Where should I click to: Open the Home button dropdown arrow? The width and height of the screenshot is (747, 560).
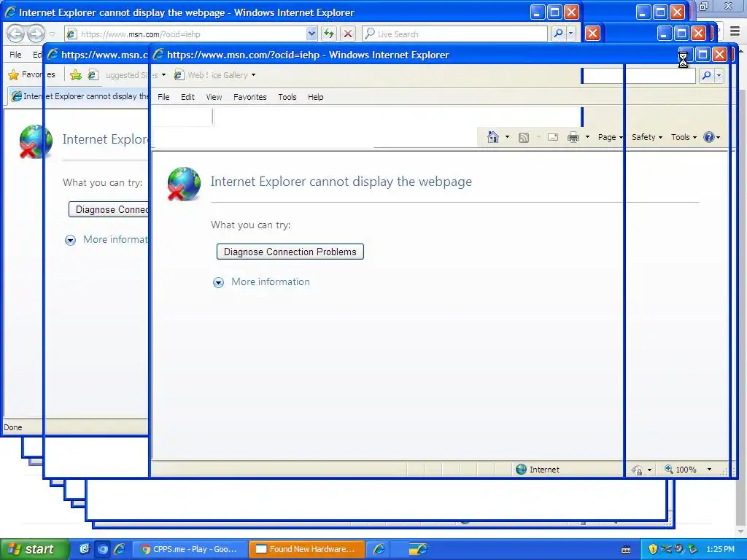[508, 137]
